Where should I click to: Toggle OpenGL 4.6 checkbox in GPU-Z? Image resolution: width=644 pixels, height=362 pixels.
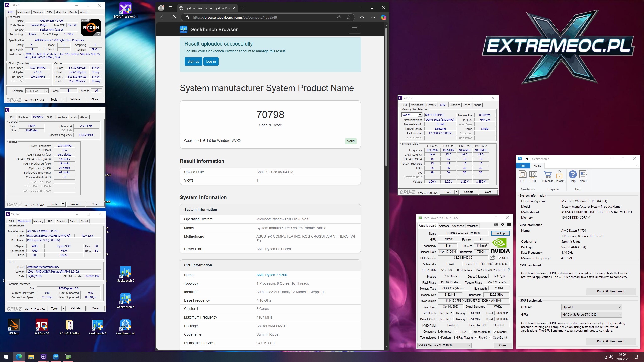coord(491,338)
